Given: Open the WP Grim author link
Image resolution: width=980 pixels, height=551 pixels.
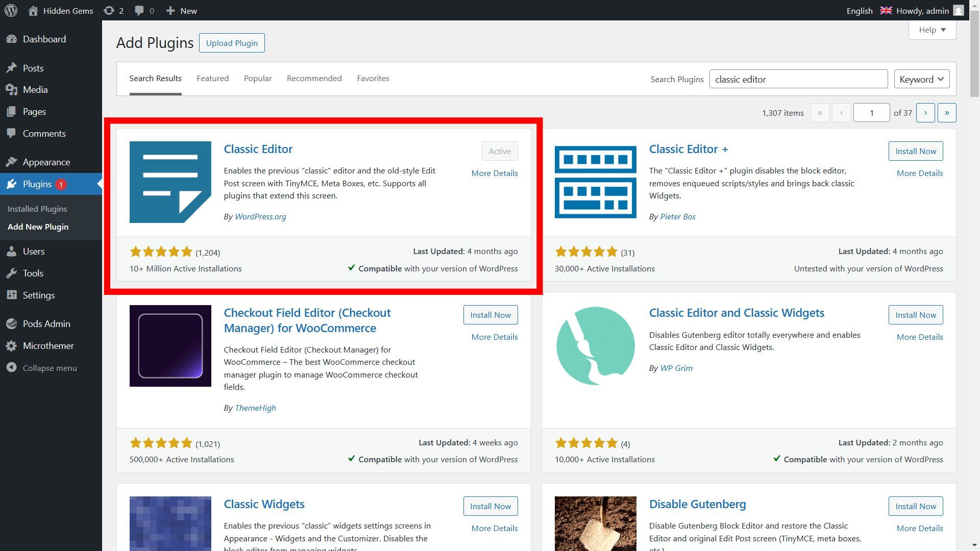Looking at the screenshot, I should click(676, 368).
